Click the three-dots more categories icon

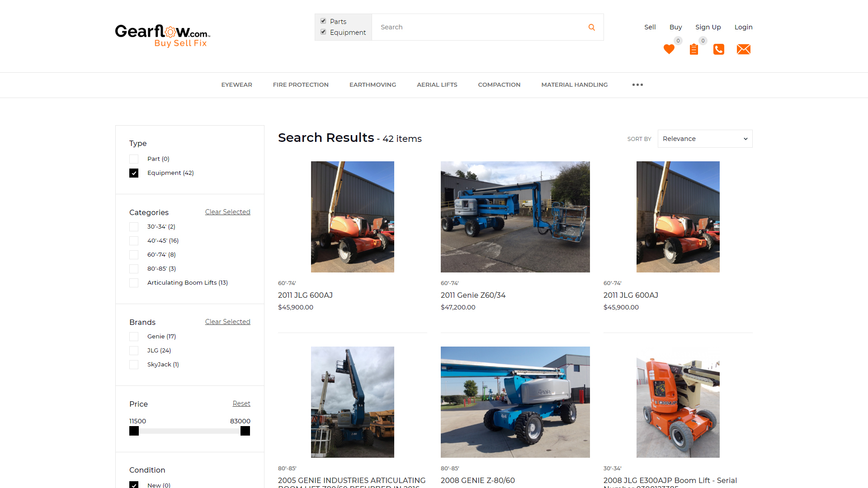click(x=637, y=84)
